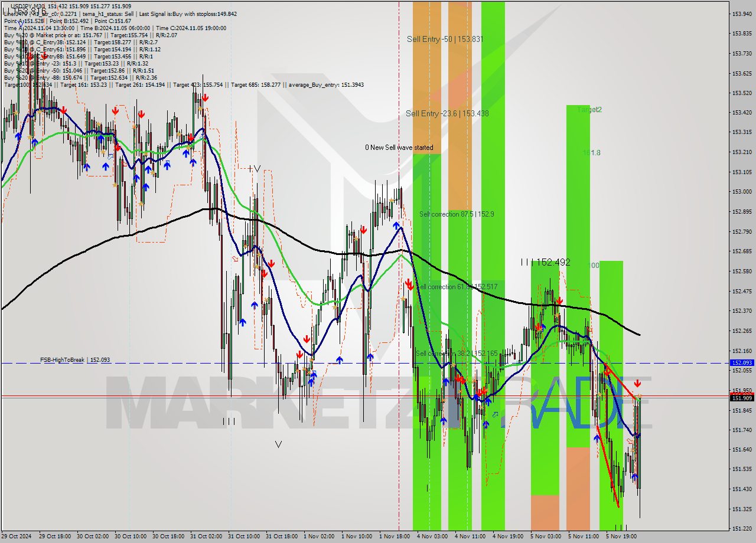Select the 'I I I 152.492' wave label
756x543 pixels.
pyautogui.click(x=546, y=262)
